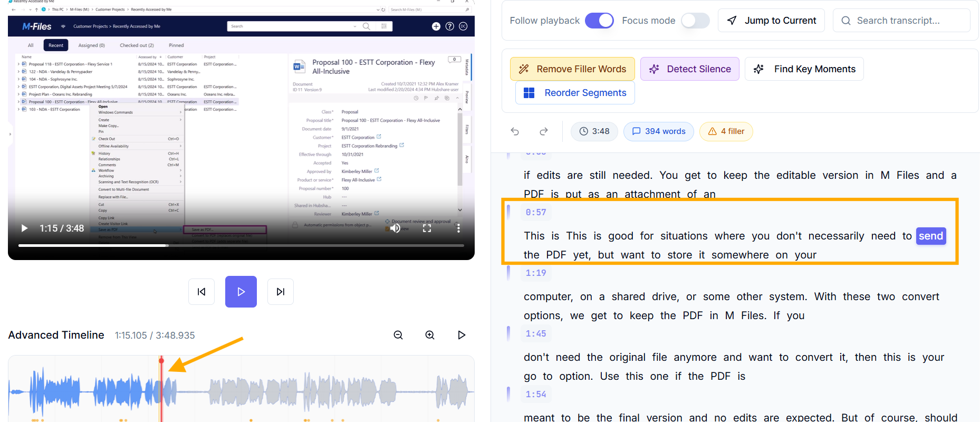Click the video progress bar
This screenshot has width=980, height=422.
pyautogui.click(x=241, y=245)
